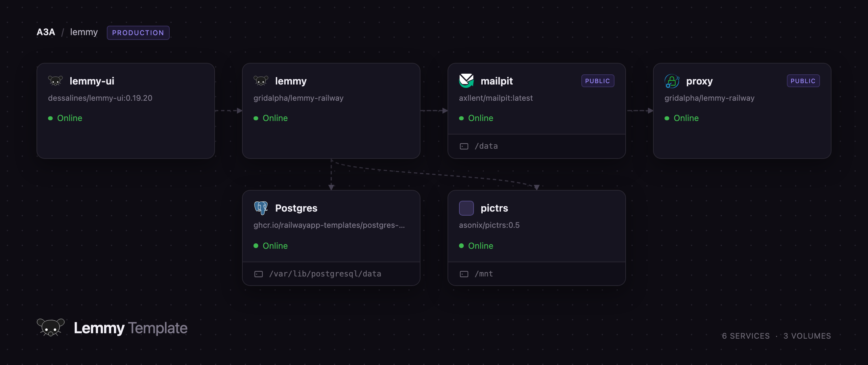
Task: Click the lemmy service mouse icon
Action: 261,81
